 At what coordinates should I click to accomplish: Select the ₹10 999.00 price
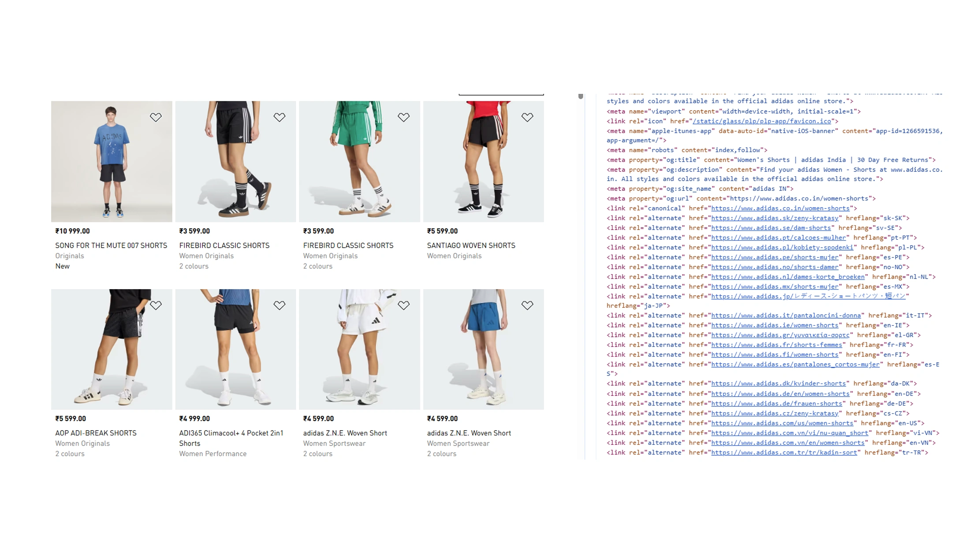coord(72,231)
